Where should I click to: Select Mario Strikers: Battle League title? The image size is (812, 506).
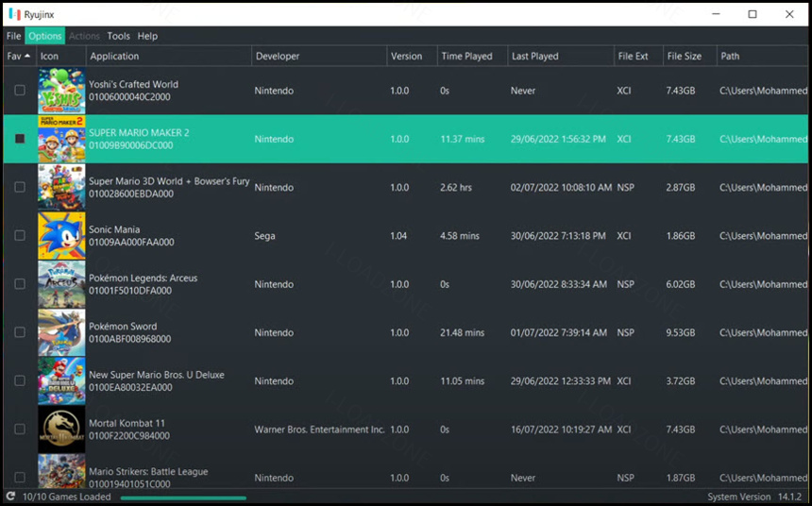point(148,471)
